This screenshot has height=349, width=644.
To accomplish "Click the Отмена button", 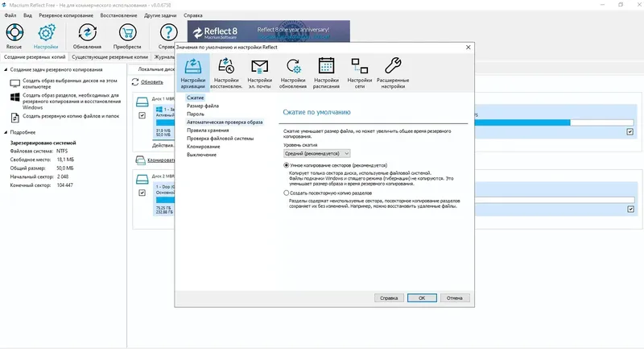I will 455,298.
